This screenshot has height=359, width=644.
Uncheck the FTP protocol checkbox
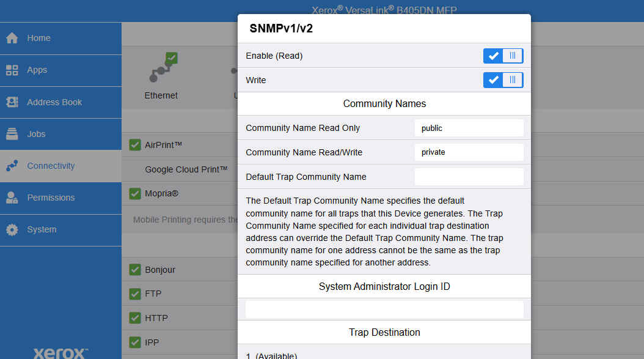[136, 294]
